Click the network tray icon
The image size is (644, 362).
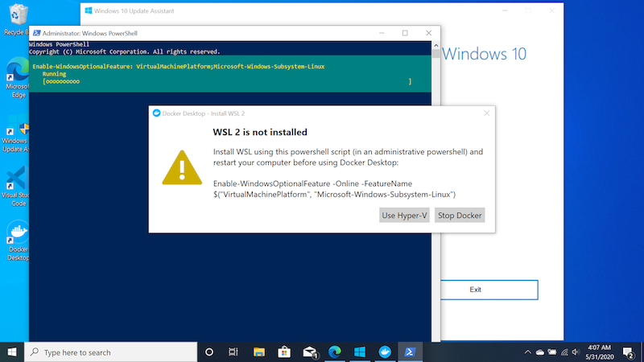(x=565, y=352)
